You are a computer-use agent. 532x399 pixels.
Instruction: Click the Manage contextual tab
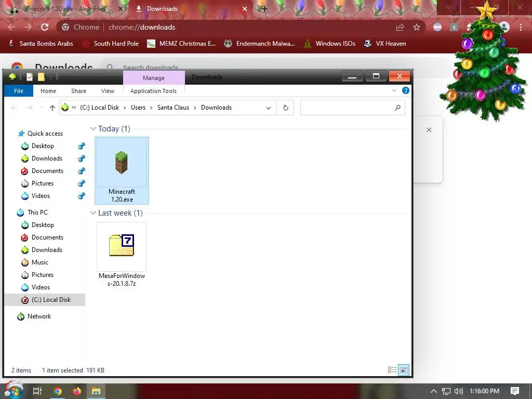point(154,78)
